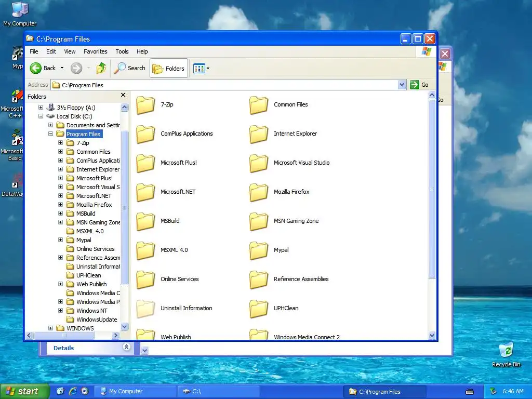Select the MSN Gaming Zone folder icon

click(259, 221)
